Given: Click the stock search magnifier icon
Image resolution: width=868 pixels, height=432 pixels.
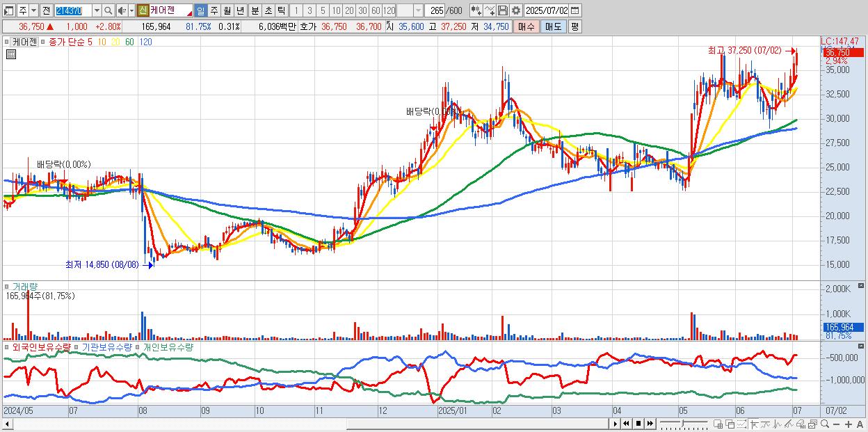Looking at the screenshot, I should [x=108, y=10].
